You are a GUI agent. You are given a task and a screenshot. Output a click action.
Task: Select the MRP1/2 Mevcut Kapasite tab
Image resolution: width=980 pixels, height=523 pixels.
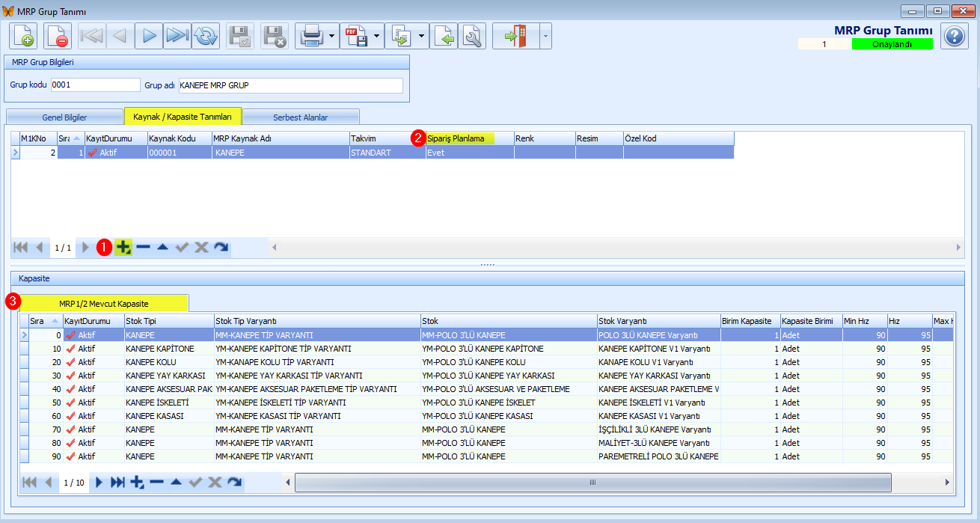click(104, 303)
